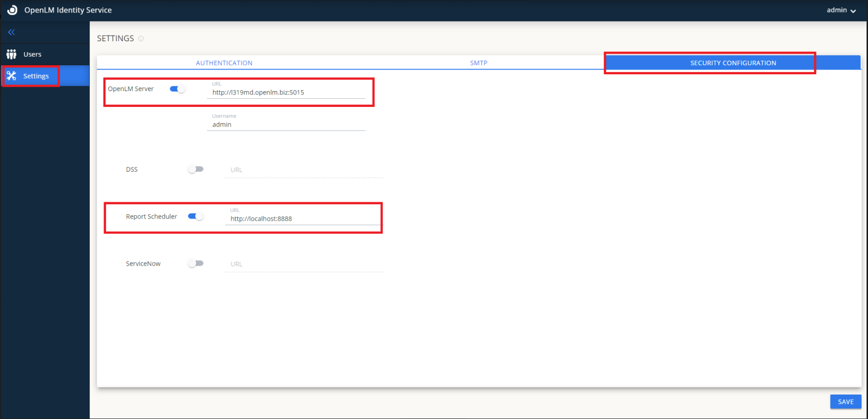
Task: Click the Users people icon
Action: [x=12, y=54]
